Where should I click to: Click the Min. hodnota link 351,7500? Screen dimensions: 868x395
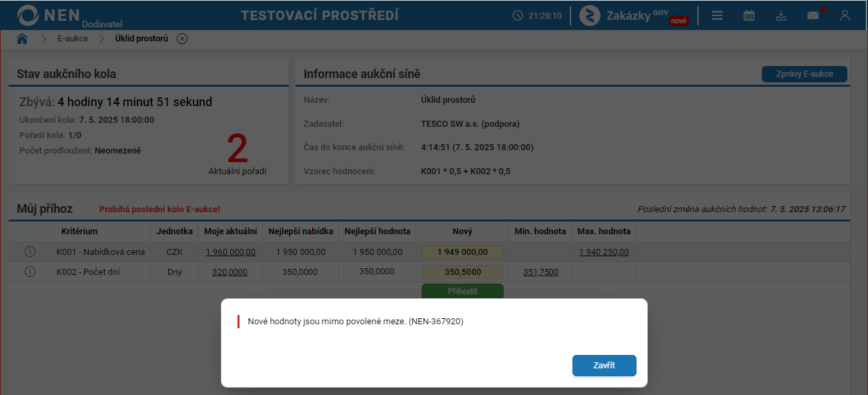click(x=541, y=272)
